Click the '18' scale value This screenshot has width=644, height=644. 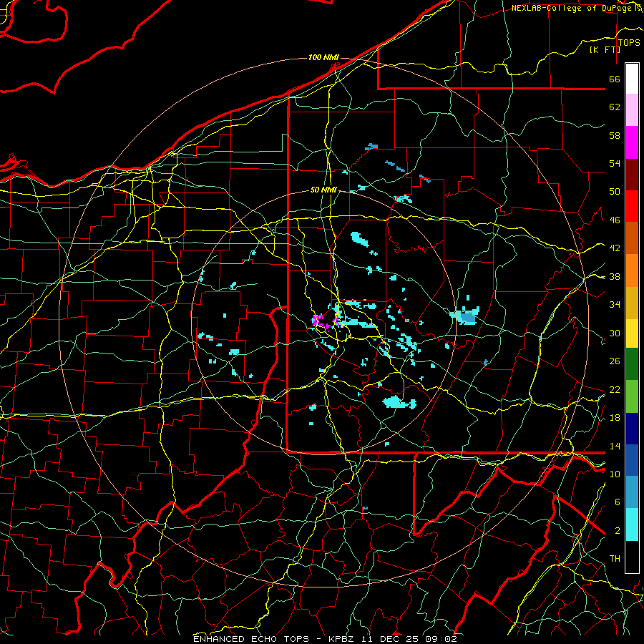[x=615, y=418]
